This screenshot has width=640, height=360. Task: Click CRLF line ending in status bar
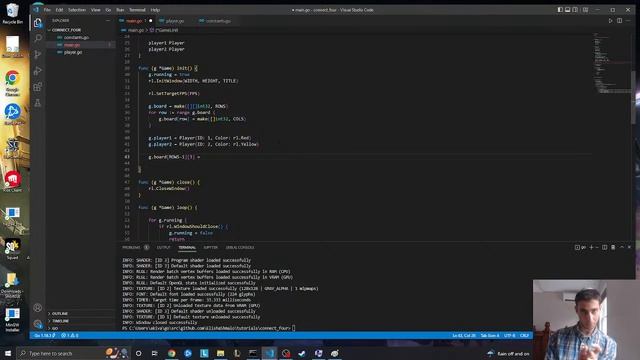524,336
